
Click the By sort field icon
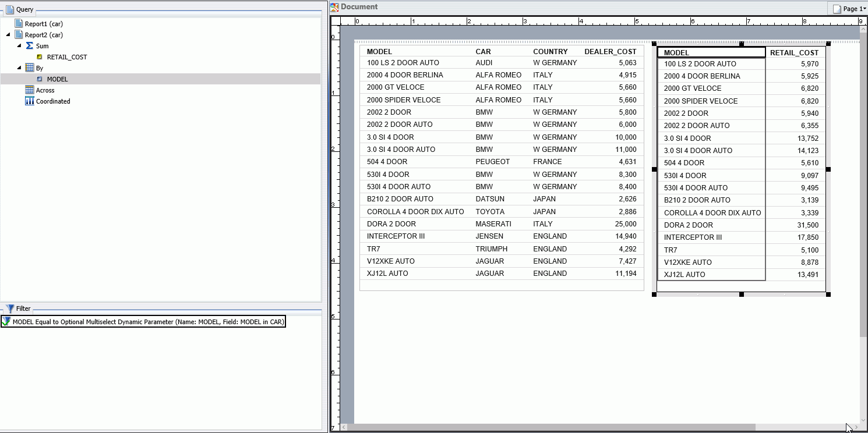(x=28, y=68)
